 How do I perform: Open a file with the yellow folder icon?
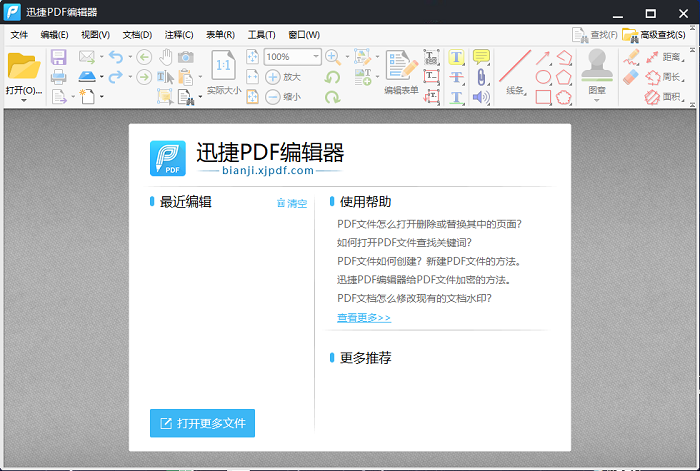[24, 66]
